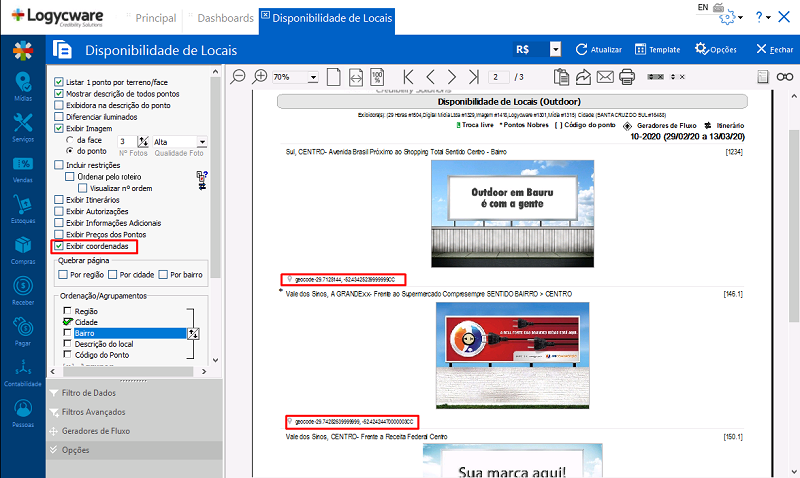Open the Qualidade Foto Alta dropdown

pyautogui.click(x=202, y=142)
